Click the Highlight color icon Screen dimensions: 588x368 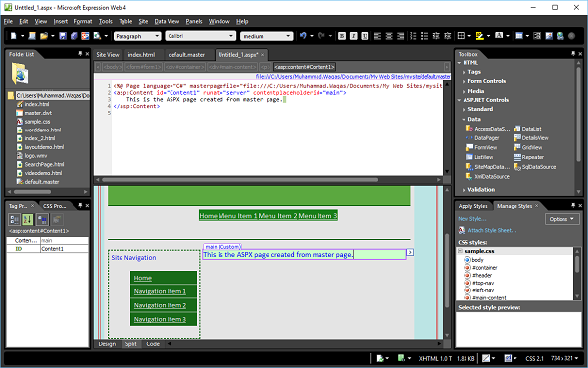click(479, 36)
